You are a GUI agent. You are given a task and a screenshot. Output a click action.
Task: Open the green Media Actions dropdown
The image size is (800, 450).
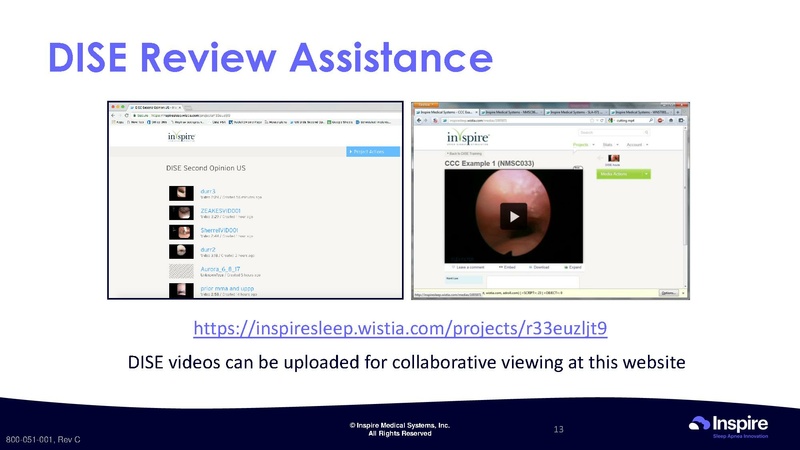point(623,174)
